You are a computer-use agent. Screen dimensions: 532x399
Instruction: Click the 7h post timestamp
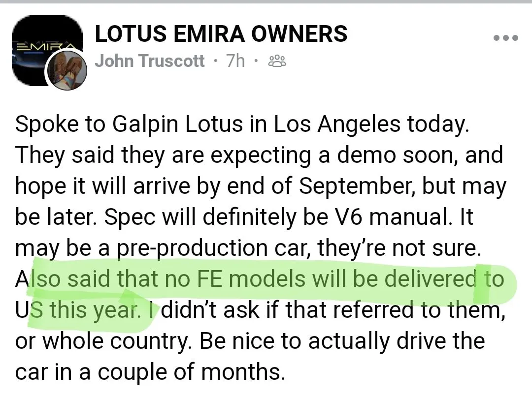(x=235, y=61)
